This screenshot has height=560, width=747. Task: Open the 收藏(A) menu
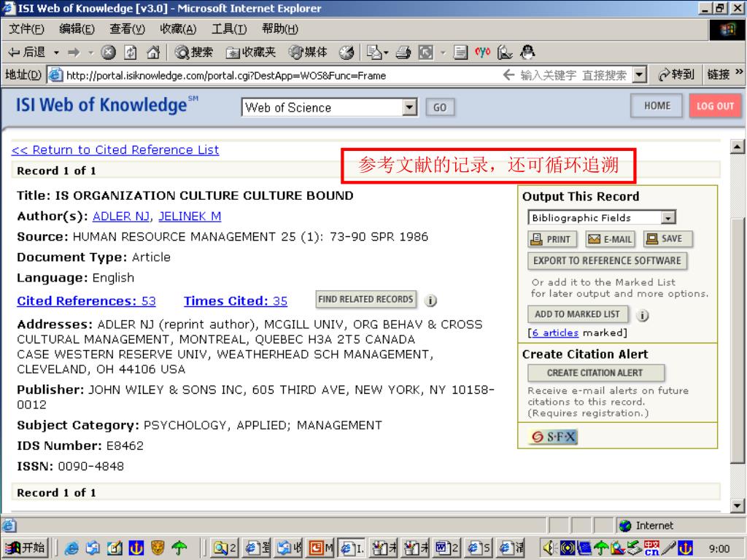click(x=178, y=29)
